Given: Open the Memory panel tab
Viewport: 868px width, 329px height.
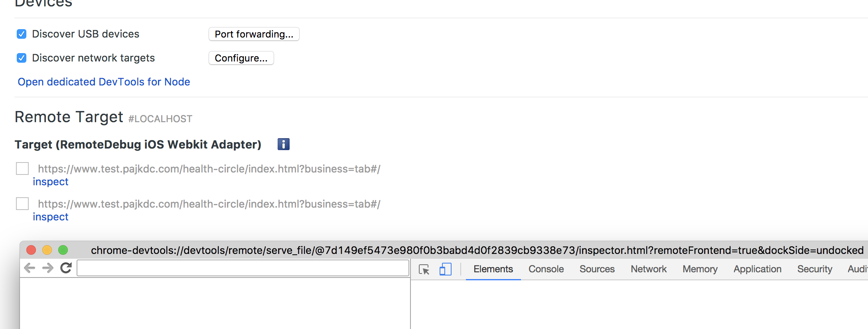Looking at the screenshot, I should coord(700,269).
